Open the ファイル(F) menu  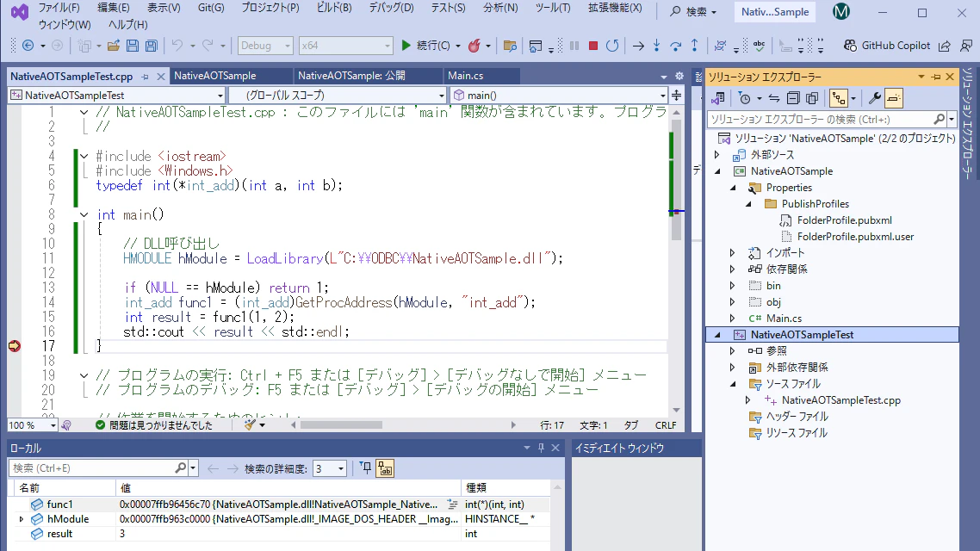click(59, 8)
